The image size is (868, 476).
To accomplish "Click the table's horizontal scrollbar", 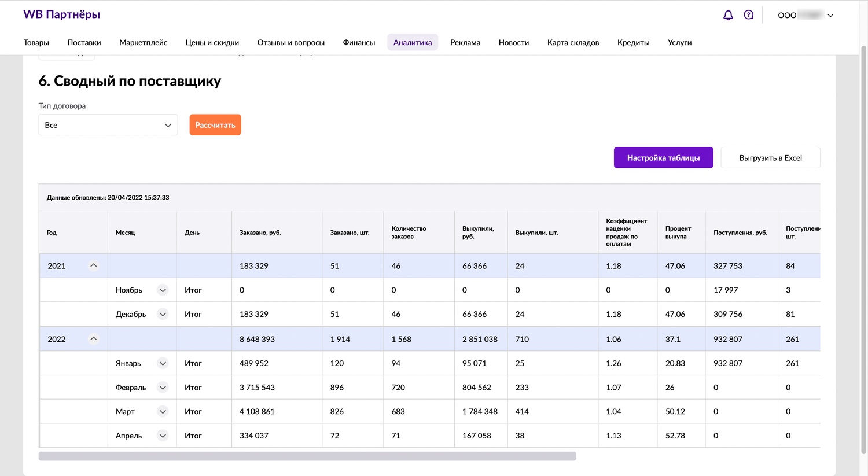I will pyautogui.click(x=307, y=456).
